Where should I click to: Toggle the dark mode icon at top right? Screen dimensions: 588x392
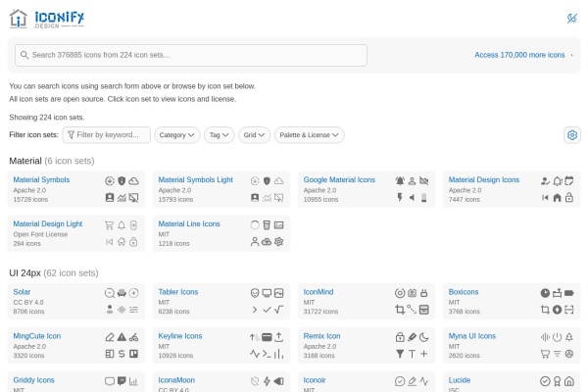(572, 18)
